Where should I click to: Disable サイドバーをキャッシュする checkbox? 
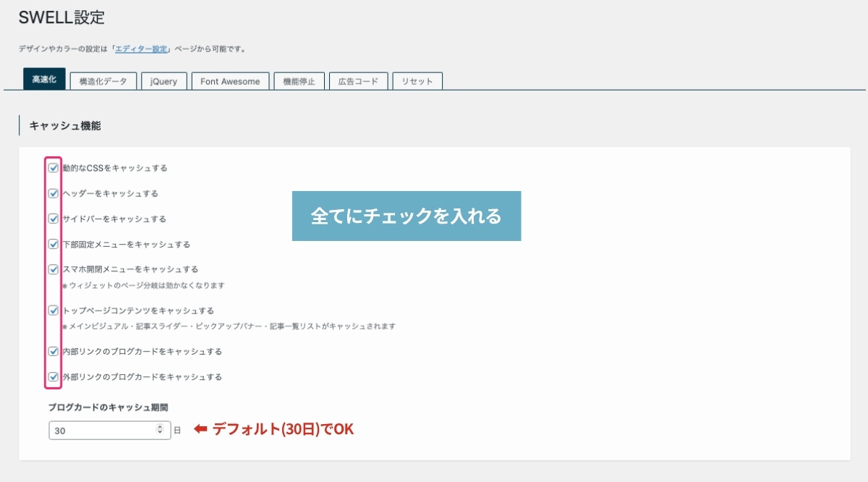[x=54, y=219]
